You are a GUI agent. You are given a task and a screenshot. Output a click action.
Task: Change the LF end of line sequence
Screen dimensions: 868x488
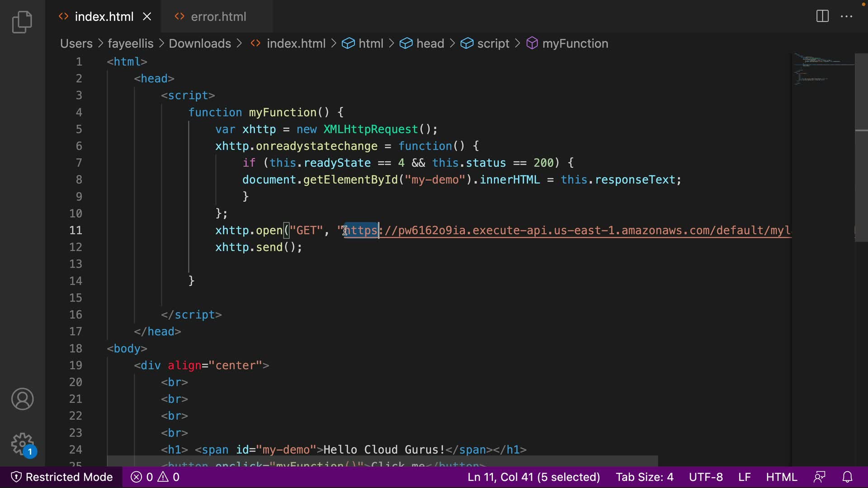744,477
